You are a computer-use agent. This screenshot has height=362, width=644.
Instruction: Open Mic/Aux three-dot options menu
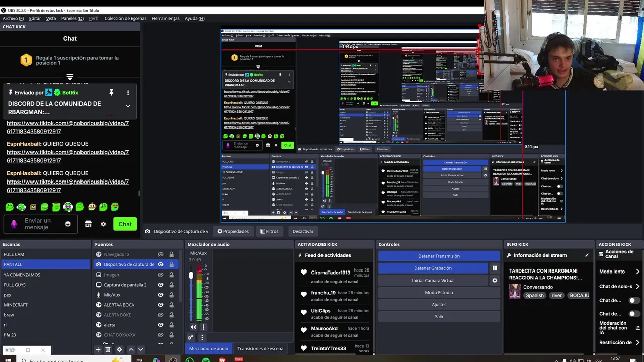pos(203,327)
